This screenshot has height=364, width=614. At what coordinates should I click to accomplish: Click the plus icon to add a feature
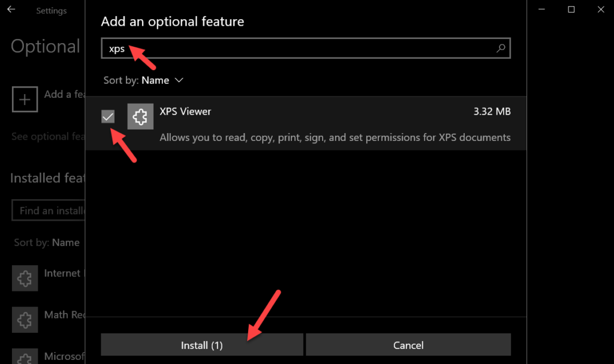click(25, 100)
